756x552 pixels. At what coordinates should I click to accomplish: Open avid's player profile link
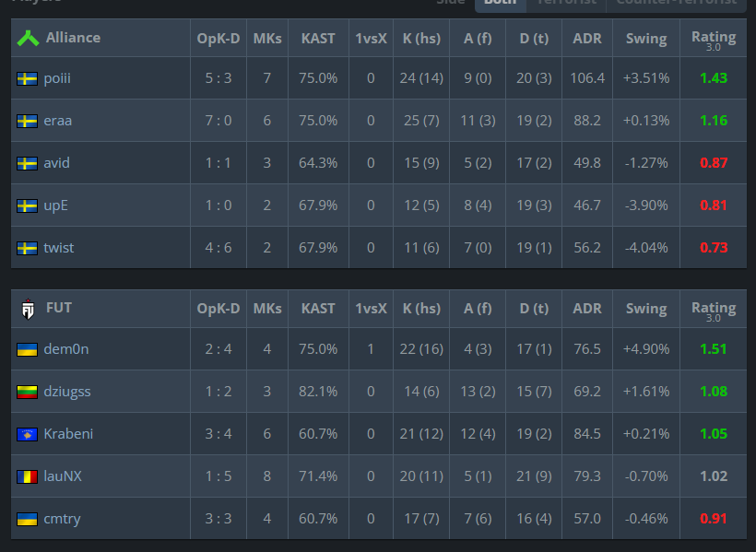[57, 163]
